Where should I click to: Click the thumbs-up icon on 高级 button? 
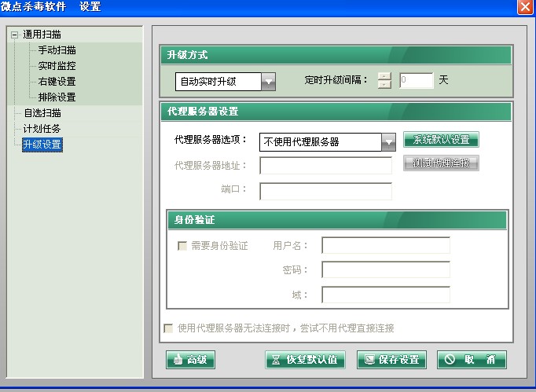tap(178, 360)
